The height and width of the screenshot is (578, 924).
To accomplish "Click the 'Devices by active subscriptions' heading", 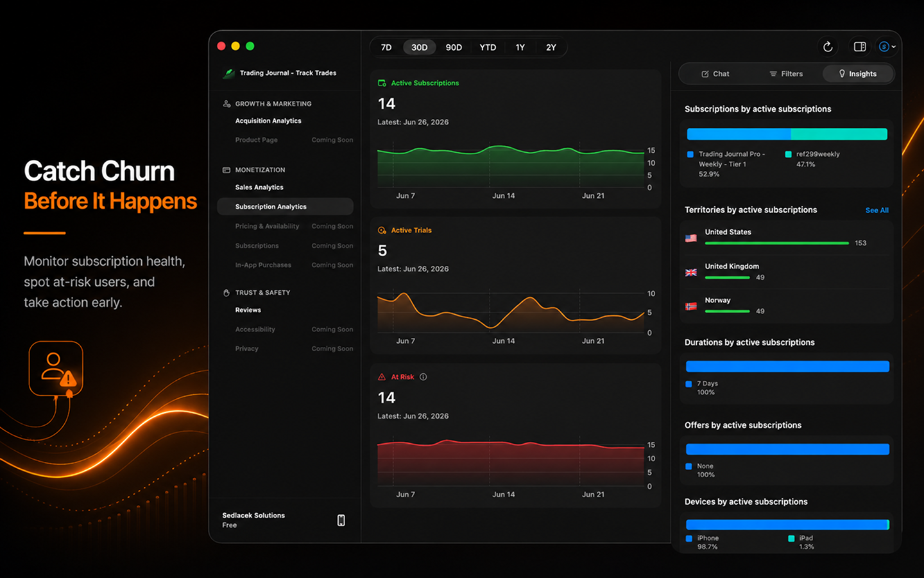I will (746, 502).
